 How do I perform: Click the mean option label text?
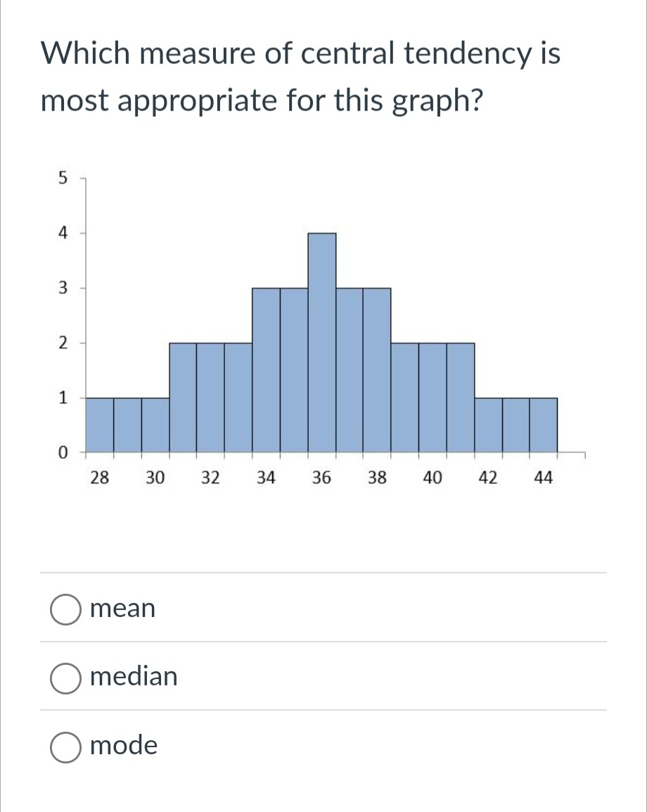(122, 609)
